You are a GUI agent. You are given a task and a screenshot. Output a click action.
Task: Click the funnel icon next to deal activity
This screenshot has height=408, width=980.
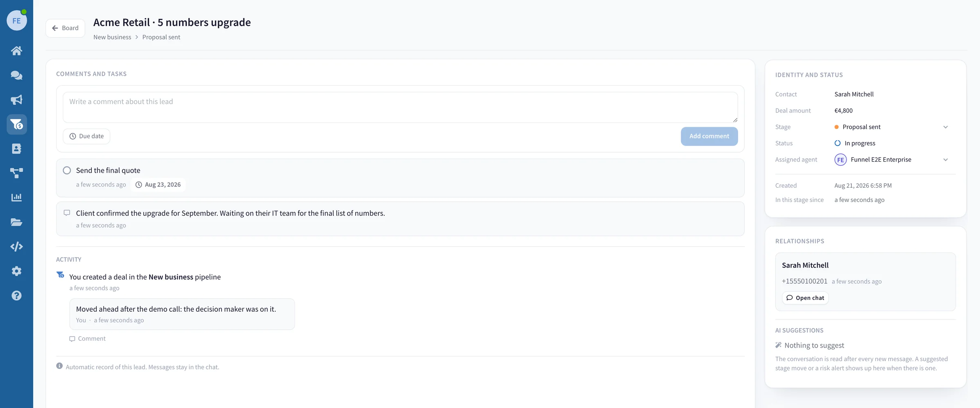click(60, 275)
